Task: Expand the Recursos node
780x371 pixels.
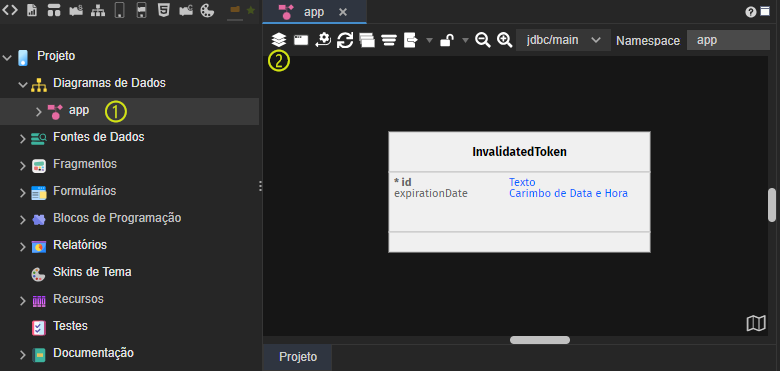Action: point(23,301)
